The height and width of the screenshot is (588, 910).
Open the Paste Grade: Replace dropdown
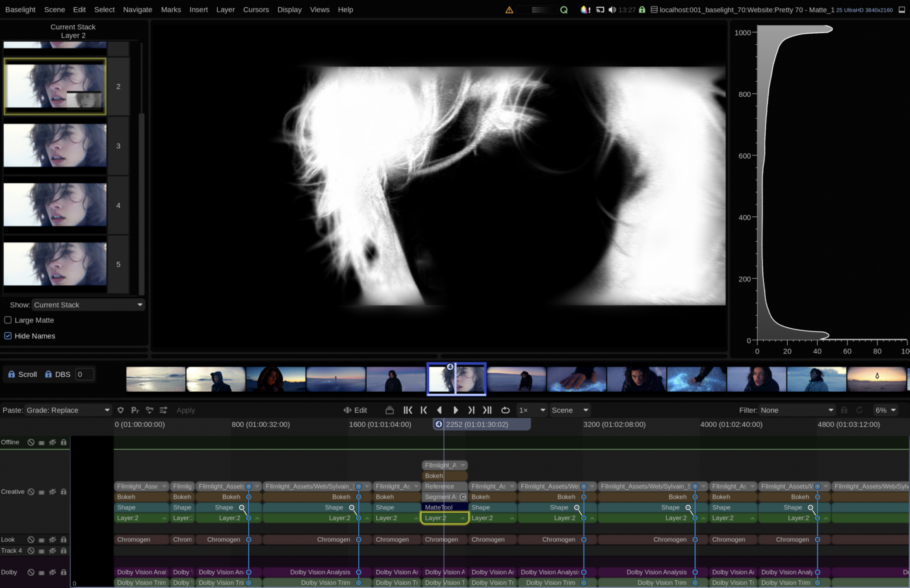pos(68,410)
